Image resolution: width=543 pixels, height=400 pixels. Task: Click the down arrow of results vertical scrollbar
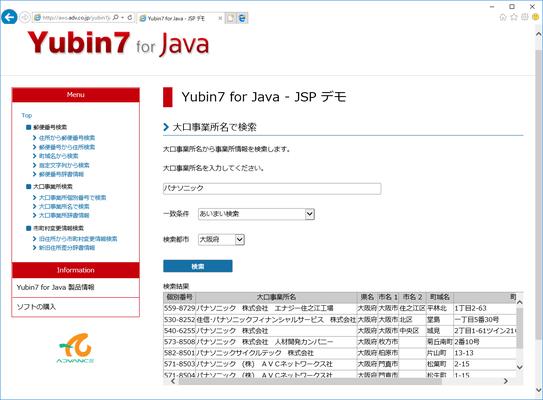(x=519, y=367)
